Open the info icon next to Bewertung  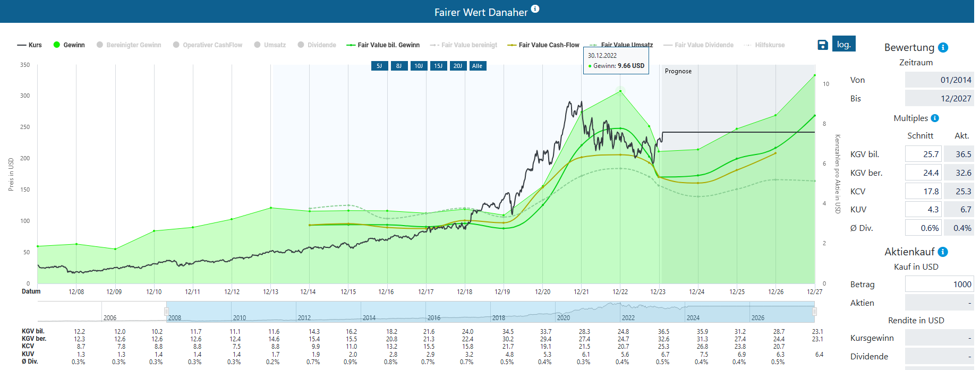(x=943, y=47)
